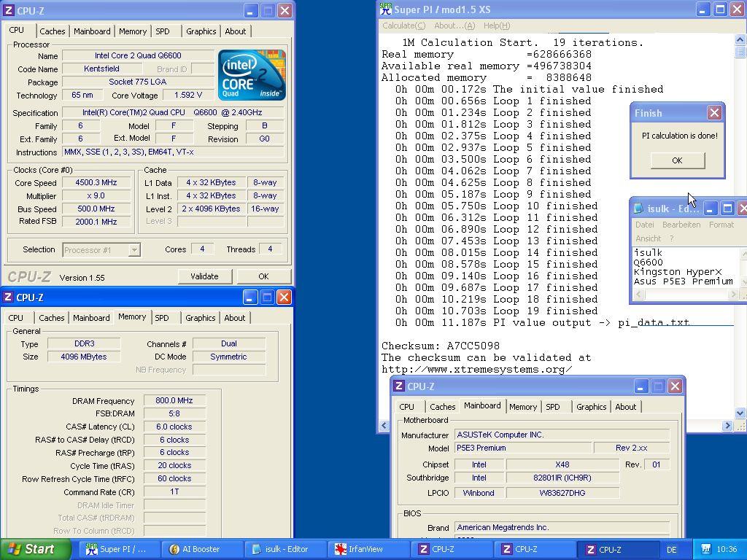This screenshot has width=747, height=560.
Task: Click the editor horizontal scroll left arrow
Action: point(639,295)
